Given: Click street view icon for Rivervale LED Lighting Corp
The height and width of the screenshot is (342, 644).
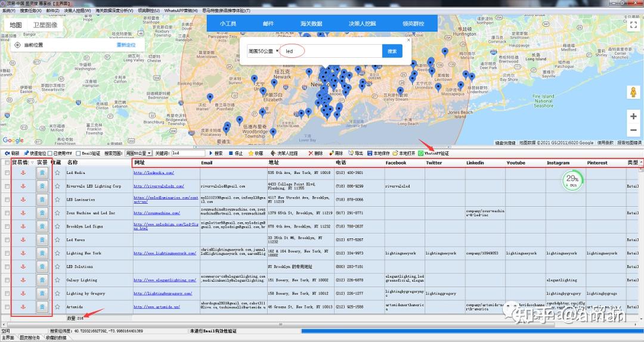Looking at the screenshot, I should [42, 186].
